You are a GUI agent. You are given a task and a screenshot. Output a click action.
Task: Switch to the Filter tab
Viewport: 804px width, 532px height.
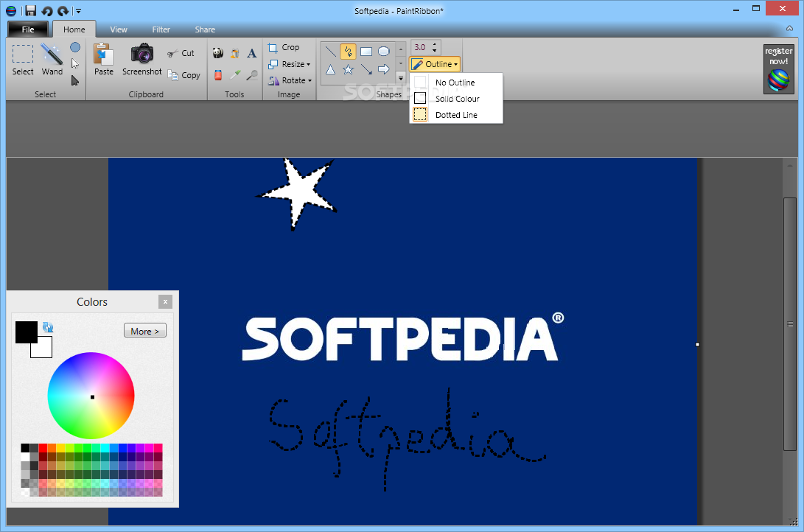161,29
